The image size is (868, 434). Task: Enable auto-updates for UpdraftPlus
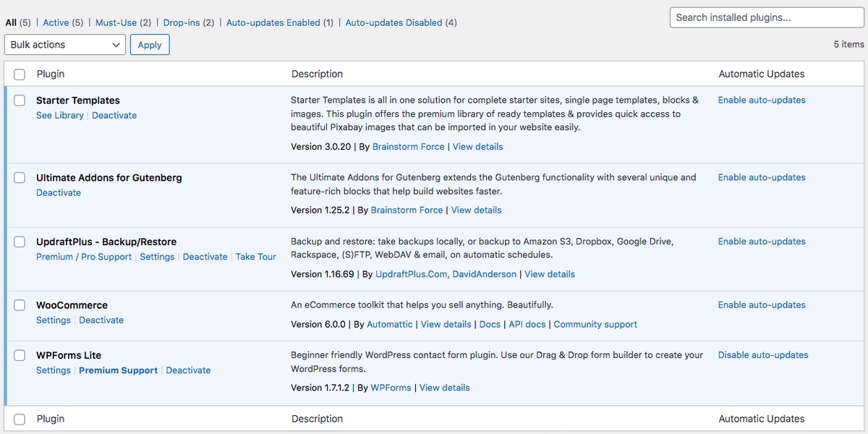[x=762, y=241]
